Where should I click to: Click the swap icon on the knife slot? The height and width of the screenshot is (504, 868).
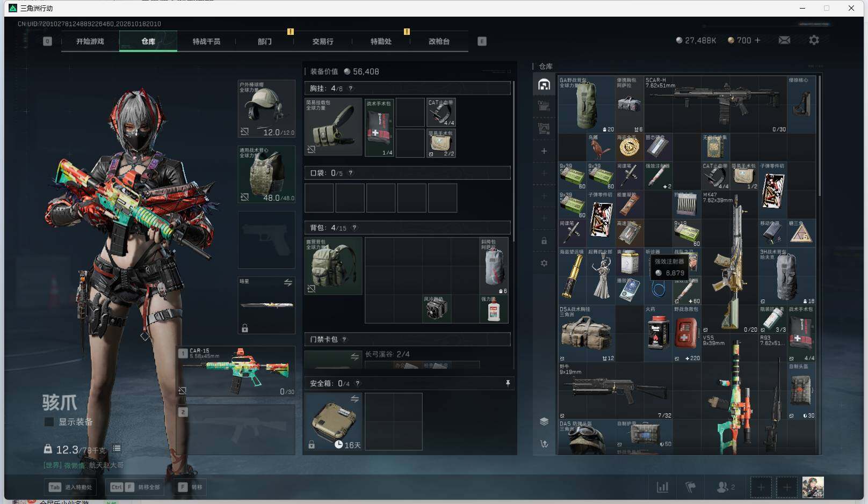tap(288, 282)
